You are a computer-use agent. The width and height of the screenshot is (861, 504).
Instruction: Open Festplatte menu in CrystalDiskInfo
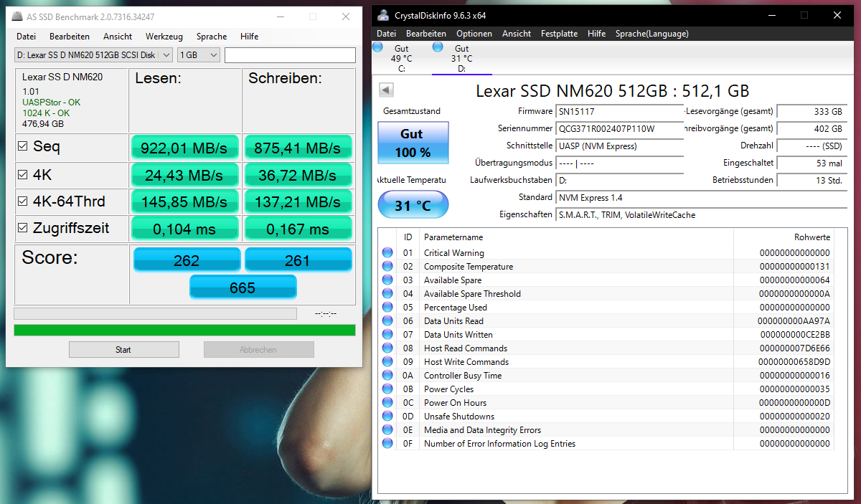560,34
